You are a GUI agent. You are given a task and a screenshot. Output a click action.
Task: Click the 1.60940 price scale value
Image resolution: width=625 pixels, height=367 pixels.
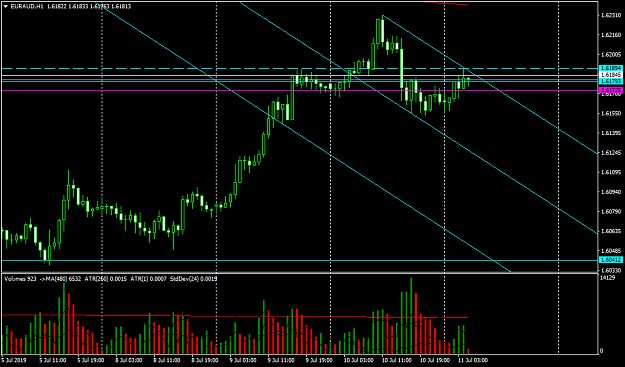(x=611, y=192)
